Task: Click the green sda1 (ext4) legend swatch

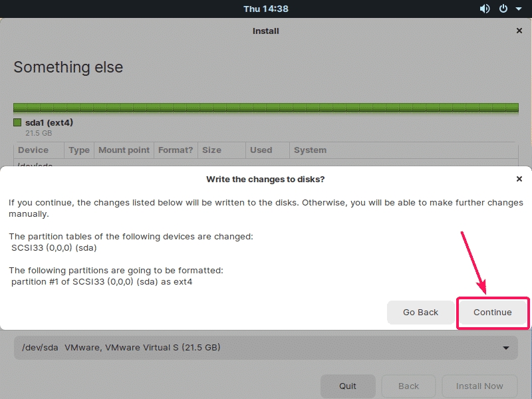Action: point(17,122)
